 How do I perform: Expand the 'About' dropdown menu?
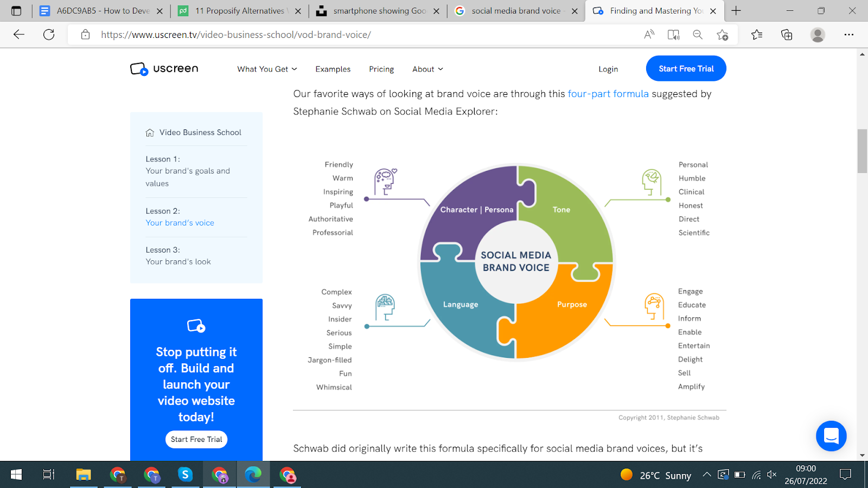coord(427,69)
